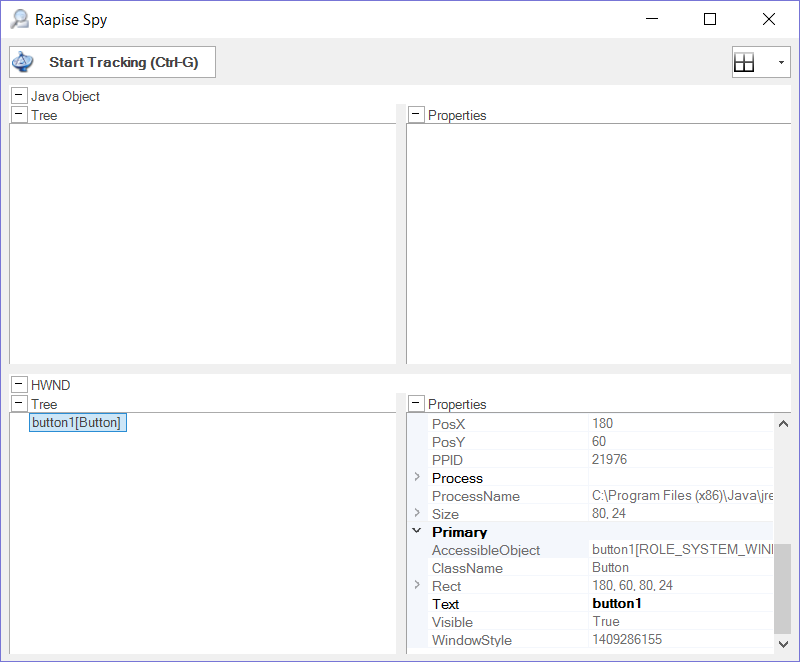Collapse the HWND Tree panel
The height and width of the screenshot is (662, 800).
[x=18, y=404]
